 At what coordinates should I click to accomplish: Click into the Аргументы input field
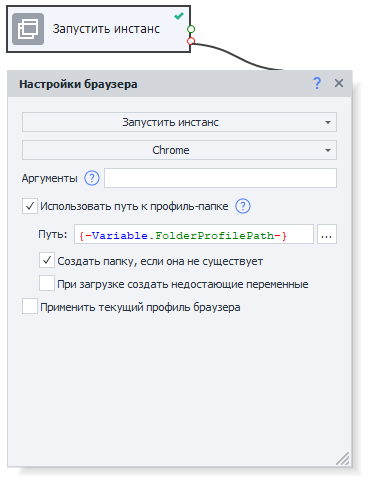coord(220,178)
